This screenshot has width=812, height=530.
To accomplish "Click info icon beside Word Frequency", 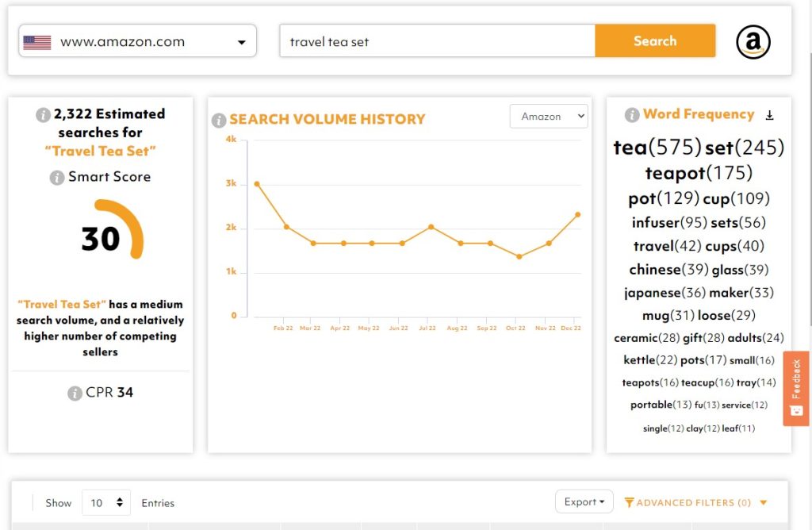I will (632, 115).
